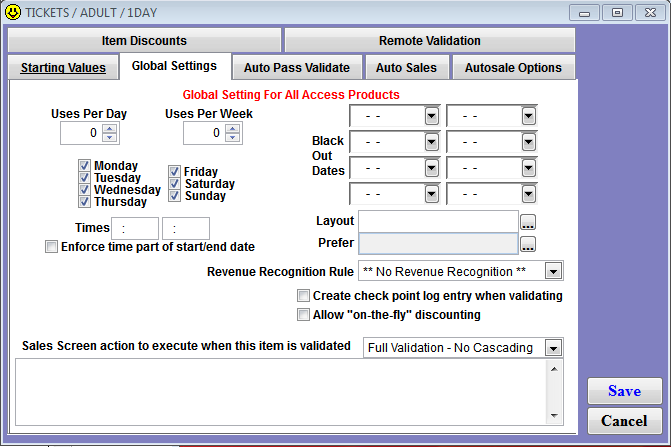
Task: Click the smiley face application icon
Action: (12, 12)
